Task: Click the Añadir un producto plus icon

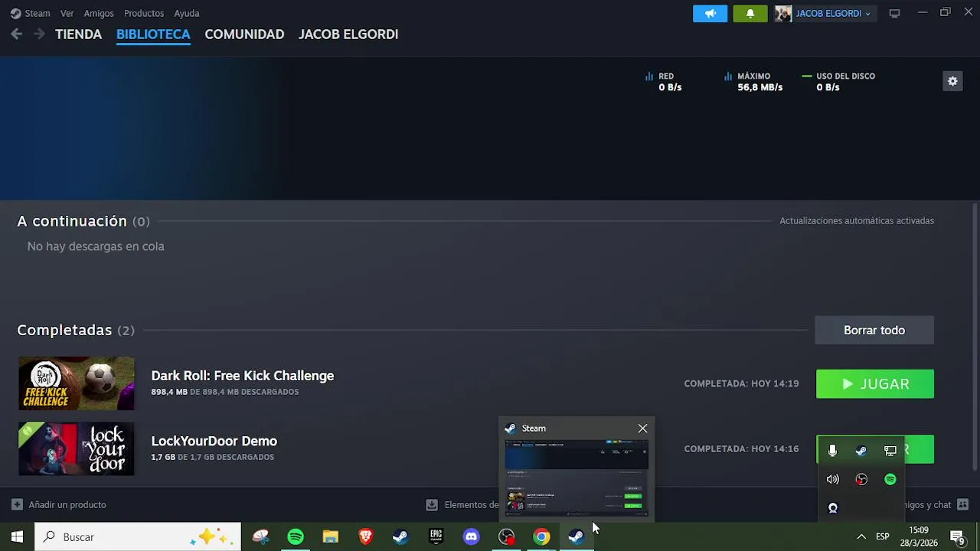Action: point(17,504)
